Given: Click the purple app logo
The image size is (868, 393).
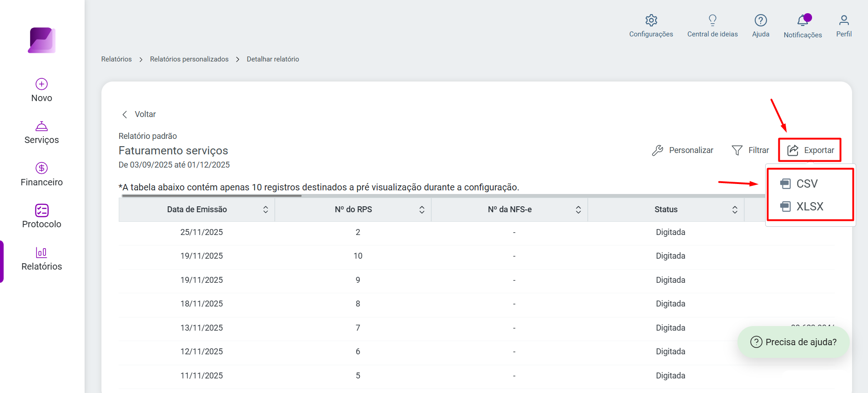Looking at the screenshot, I should (42, 41).
